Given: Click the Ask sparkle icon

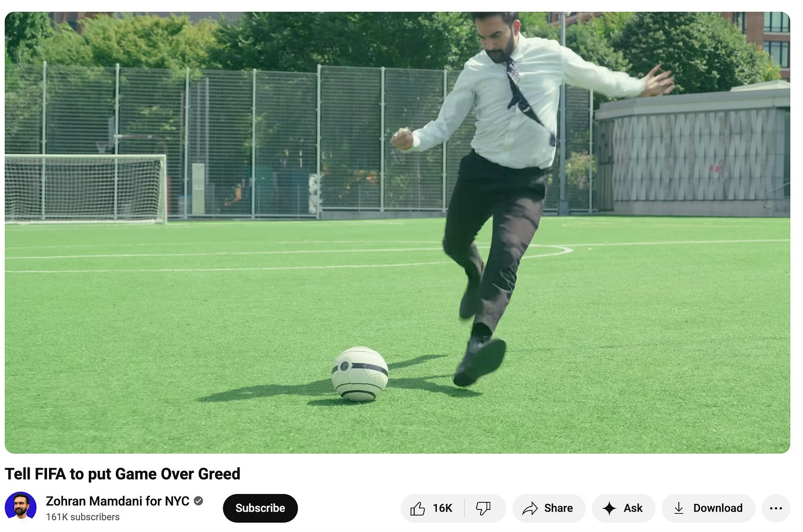Looking at the screenshot, I should (x=609, y=508).
